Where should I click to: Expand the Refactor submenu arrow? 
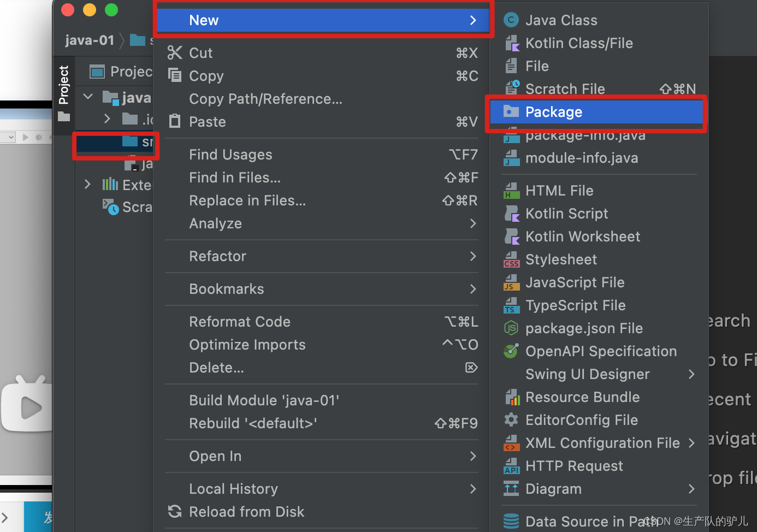point(473,256)
